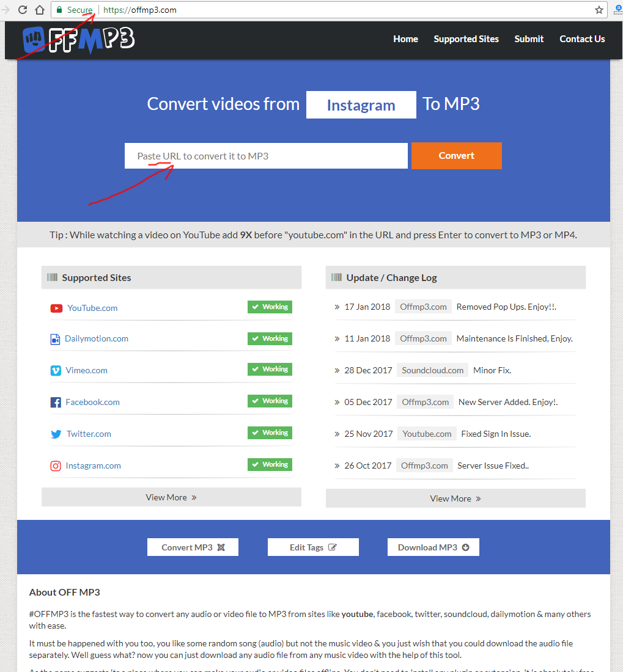This screenshot has height=672, width=623.
Task: Expand View More under Change Log
Action: click(x=455, y=499)
